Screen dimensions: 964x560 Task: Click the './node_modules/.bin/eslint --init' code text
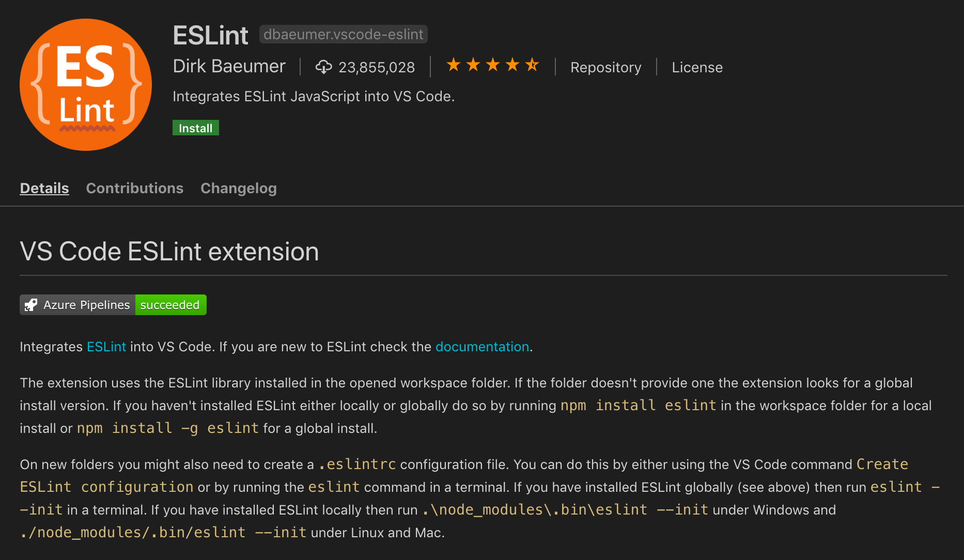(x=163, y=533)
